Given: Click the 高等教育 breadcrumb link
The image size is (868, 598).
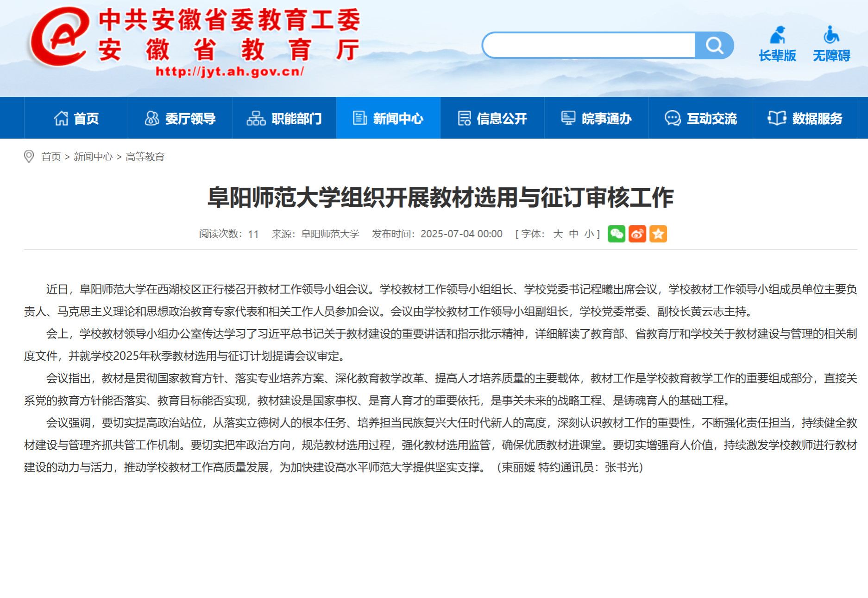Looking at the screenshot, I should click(x=145, y=157).
